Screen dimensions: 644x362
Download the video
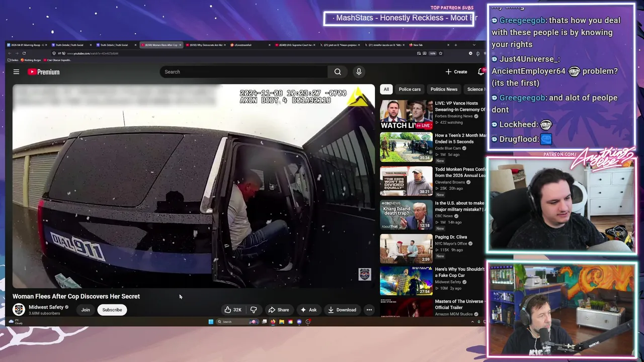342,310
